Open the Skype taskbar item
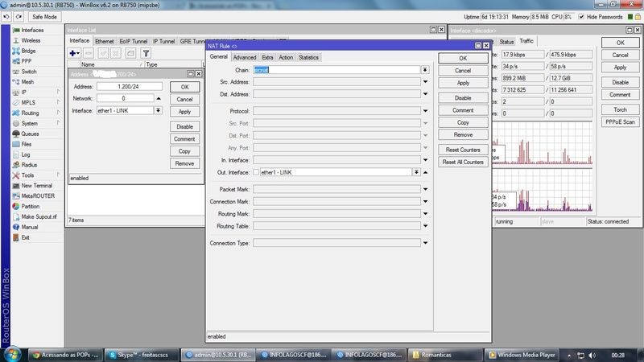 pyautogui.click(x=142, y=355)
